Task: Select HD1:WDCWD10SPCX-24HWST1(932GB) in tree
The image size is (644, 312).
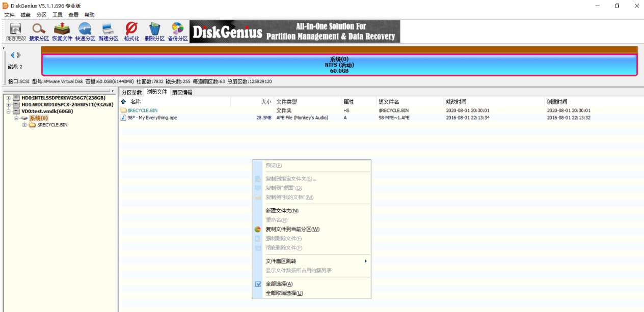Action: (x=67, y=104)
